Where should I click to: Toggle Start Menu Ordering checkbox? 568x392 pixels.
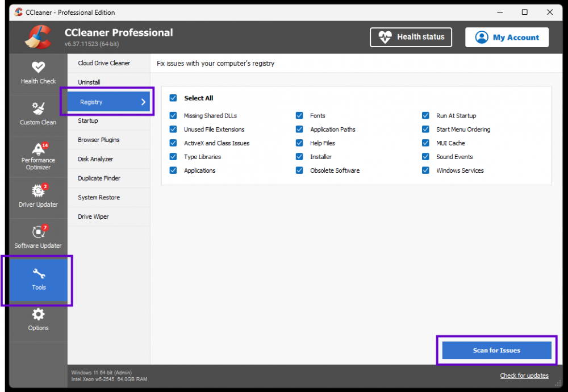click(425, 130)
